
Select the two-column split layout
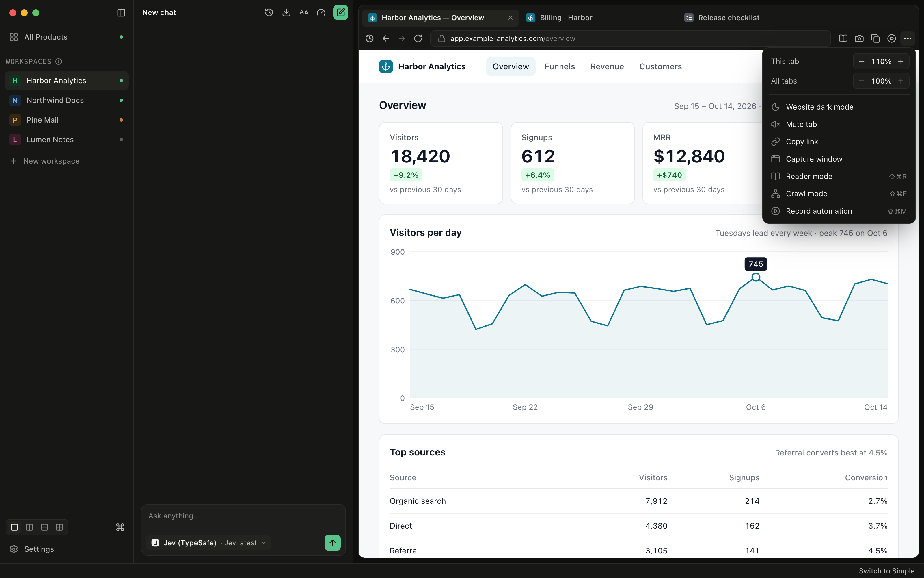(x=29, y=527)
